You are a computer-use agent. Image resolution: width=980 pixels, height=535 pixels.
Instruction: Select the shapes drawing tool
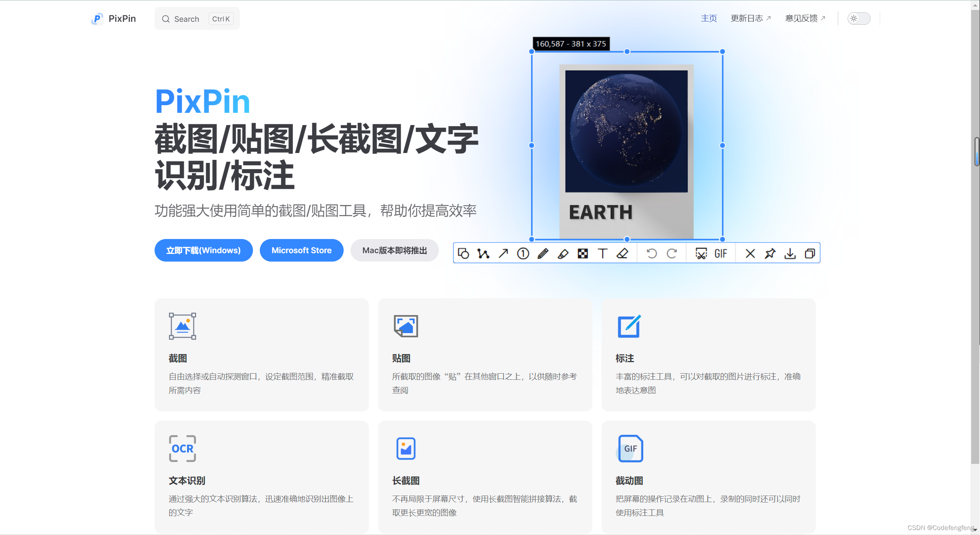[x=463, y=254]
